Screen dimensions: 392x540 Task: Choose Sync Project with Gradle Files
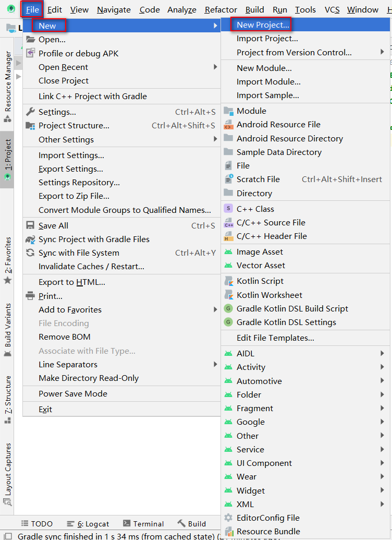[x=85, y=239]
